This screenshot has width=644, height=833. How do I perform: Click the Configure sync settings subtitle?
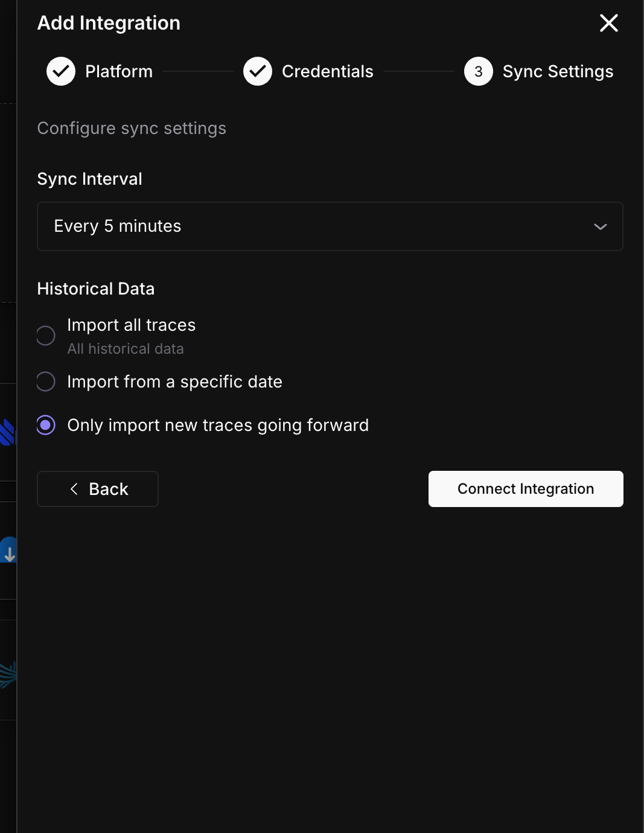click(132, 128)
